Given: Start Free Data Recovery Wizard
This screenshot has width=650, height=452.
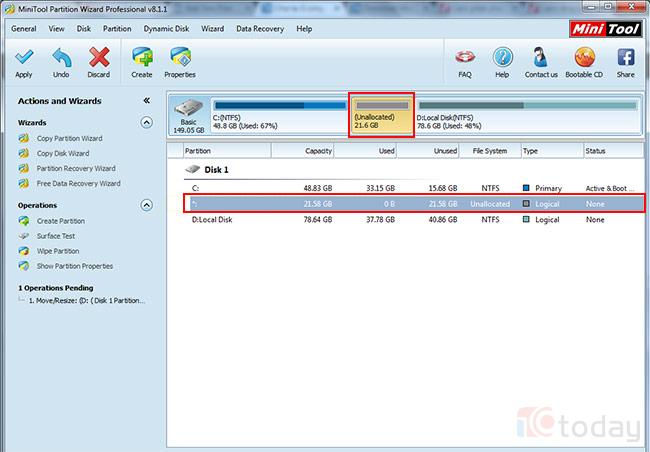Looking at the screenshot, I should coord(78,183).
